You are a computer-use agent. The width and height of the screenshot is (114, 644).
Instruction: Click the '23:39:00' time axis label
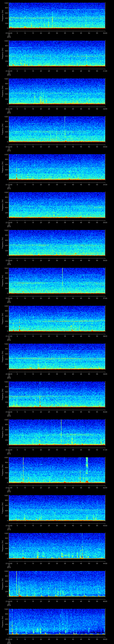pos(9,412)
